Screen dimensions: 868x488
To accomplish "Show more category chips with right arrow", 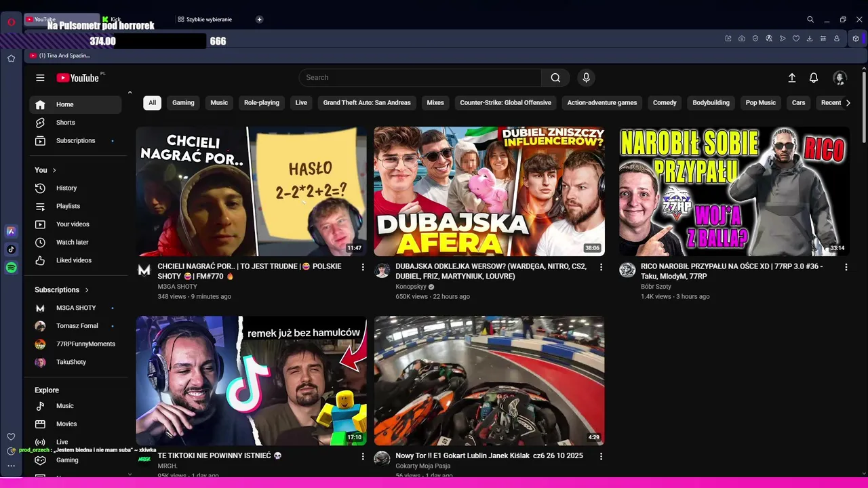I will tap(848, 103).
